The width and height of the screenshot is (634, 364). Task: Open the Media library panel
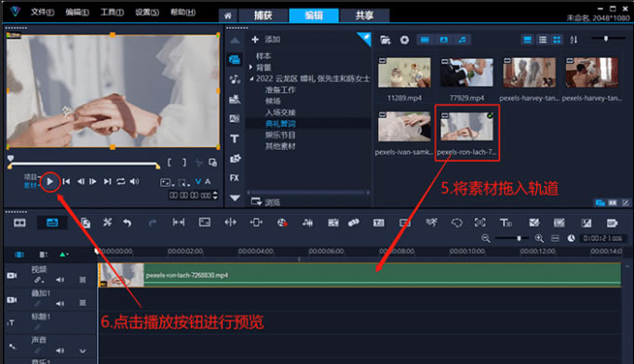pyautogui.click(x=235, y=60)
